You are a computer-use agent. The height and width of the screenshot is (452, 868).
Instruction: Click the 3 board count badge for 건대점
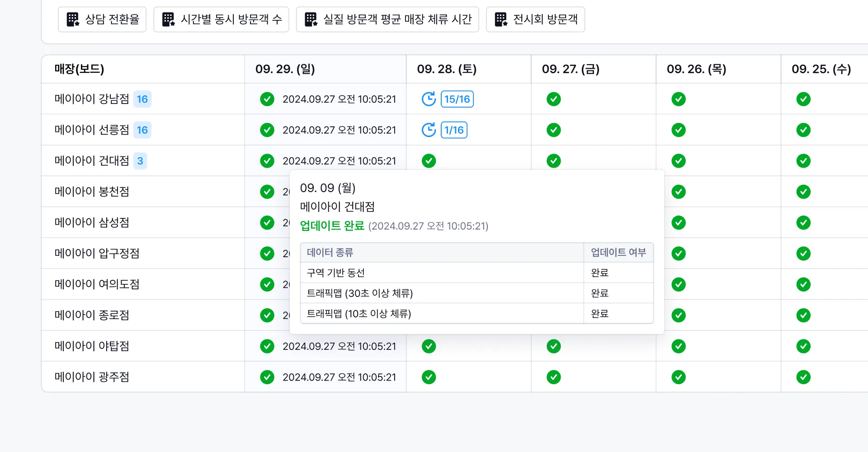[x=140, y=161]
